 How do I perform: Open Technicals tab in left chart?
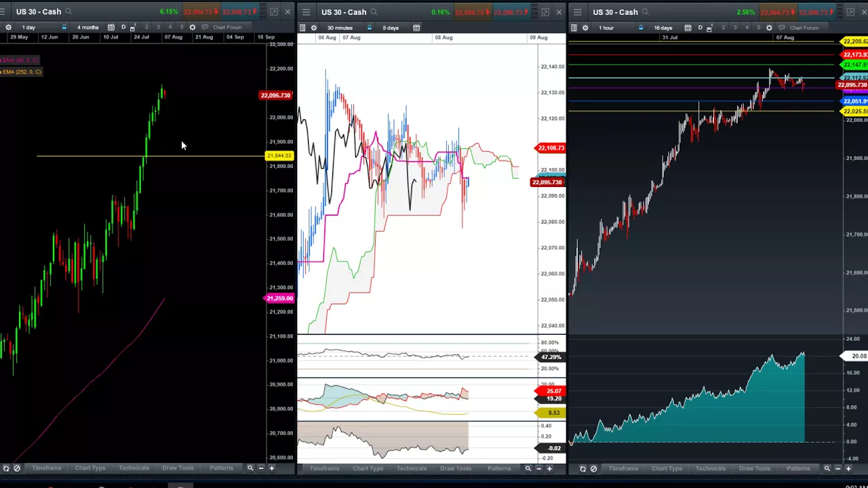(x=134, y=468)
